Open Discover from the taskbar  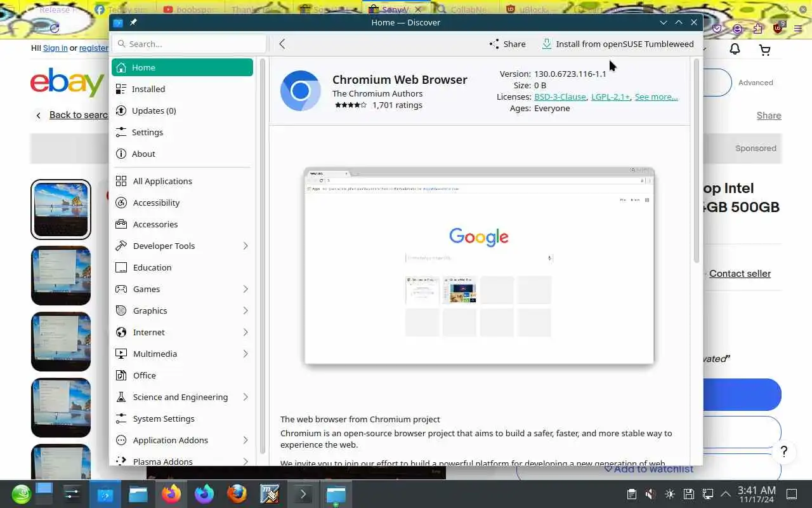pos(105,494)
